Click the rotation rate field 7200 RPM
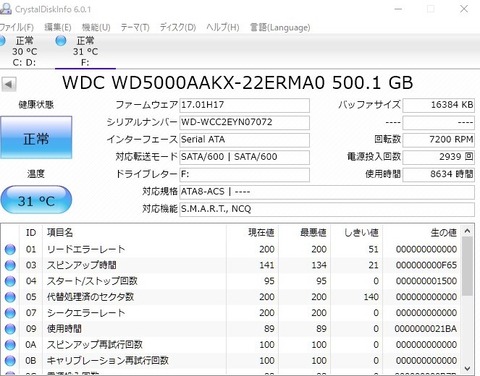This screenshot has height=376, width=480. pyautogui.click(x=438, y=140)
